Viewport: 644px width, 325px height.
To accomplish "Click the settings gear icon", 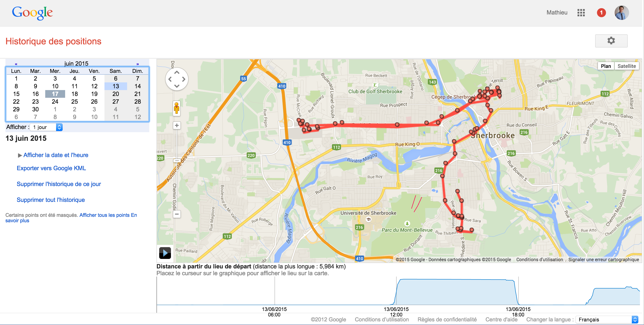I will point(611,41).
